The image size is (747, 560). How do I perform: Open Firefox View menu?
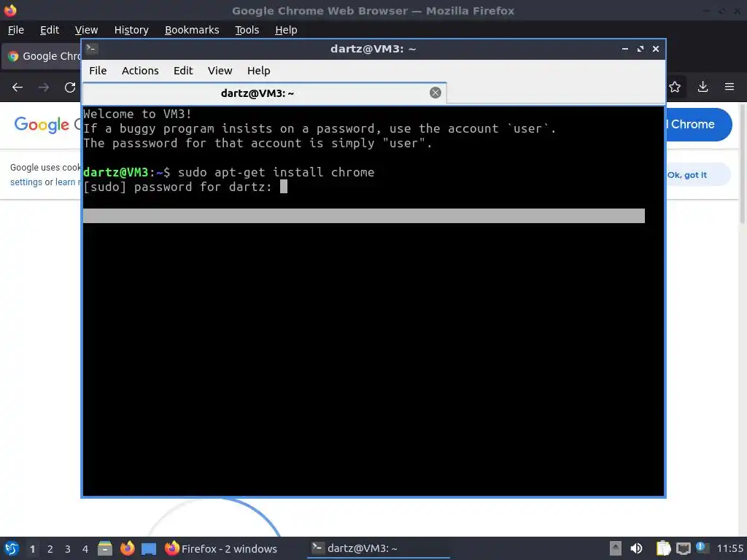[x=86, y=30]
